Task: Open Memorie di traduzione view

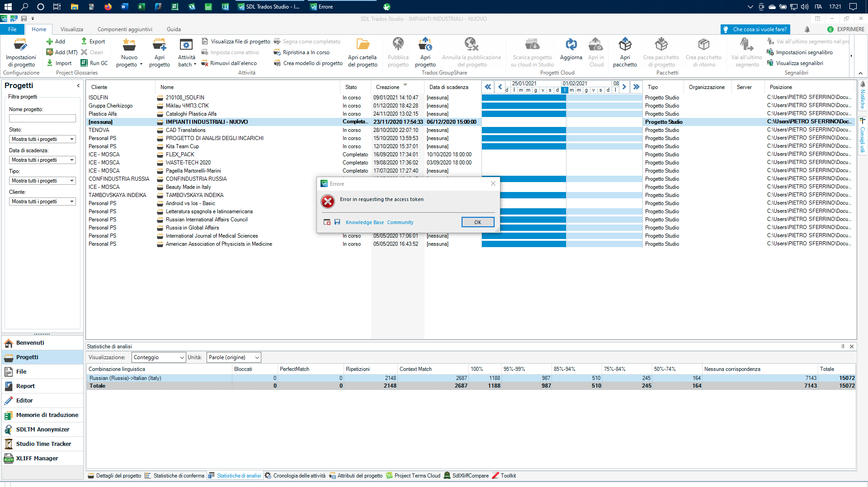Action: pyautogui.click(x=42, y=415)
